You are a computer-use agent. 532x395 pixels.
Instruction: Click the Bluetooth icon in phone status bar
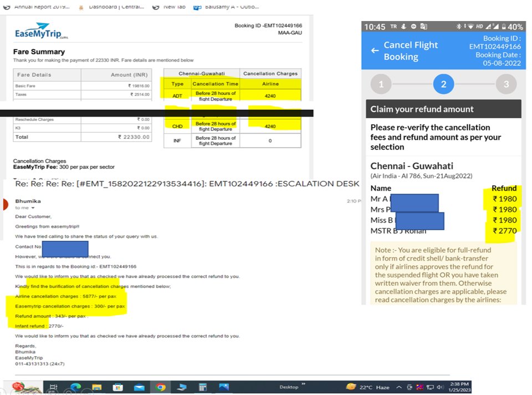tap(458, 26)
